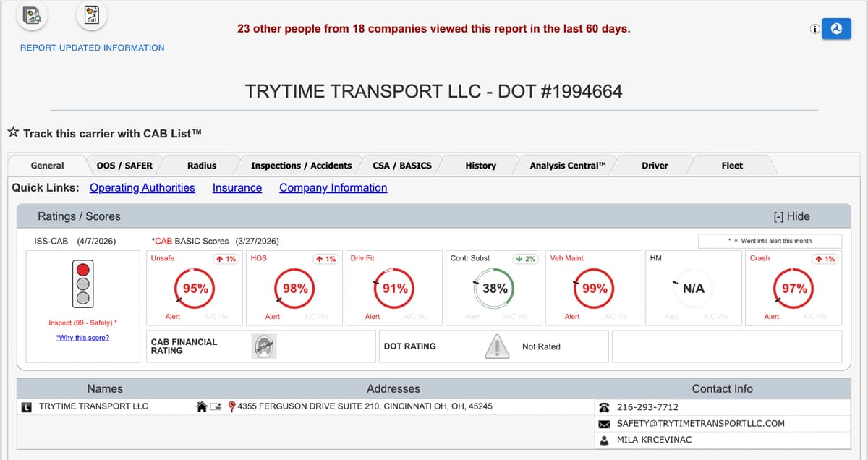
Task: Click the Driv Fit 91% gauge
Action: 395,288
